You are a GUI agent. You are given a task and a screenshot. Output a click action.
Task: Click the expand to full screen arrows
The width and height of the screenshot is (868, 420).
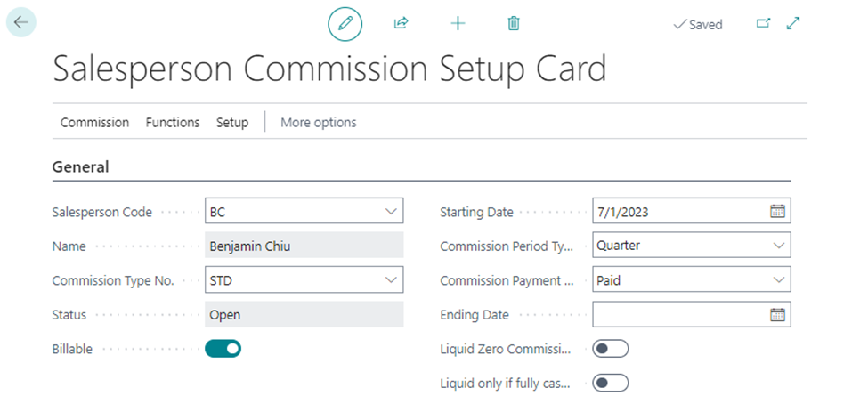point(793,23)
